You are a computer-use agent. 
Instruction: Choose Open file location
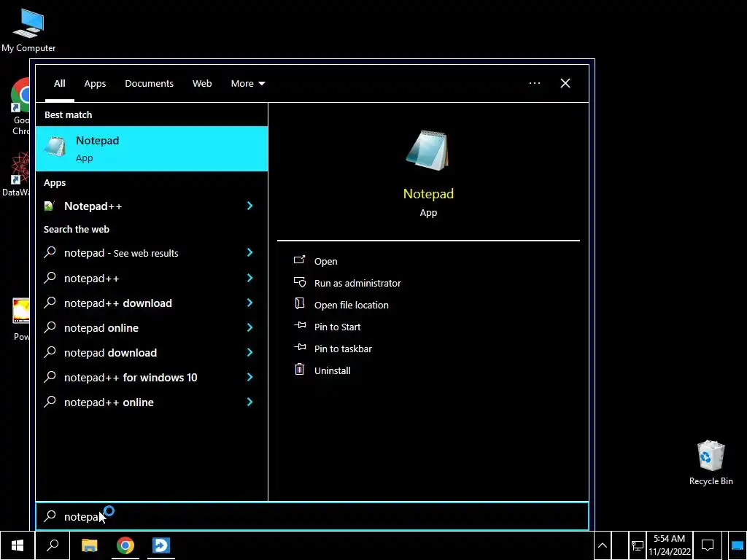coord(351,305)
